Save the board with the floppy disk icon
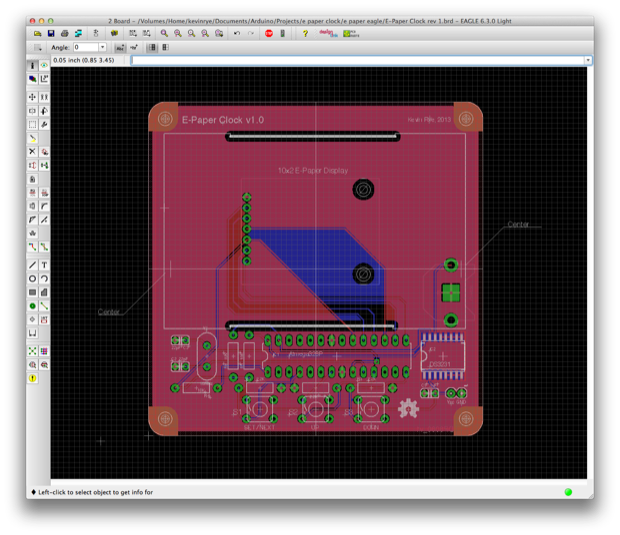 [x=51, y=34]
